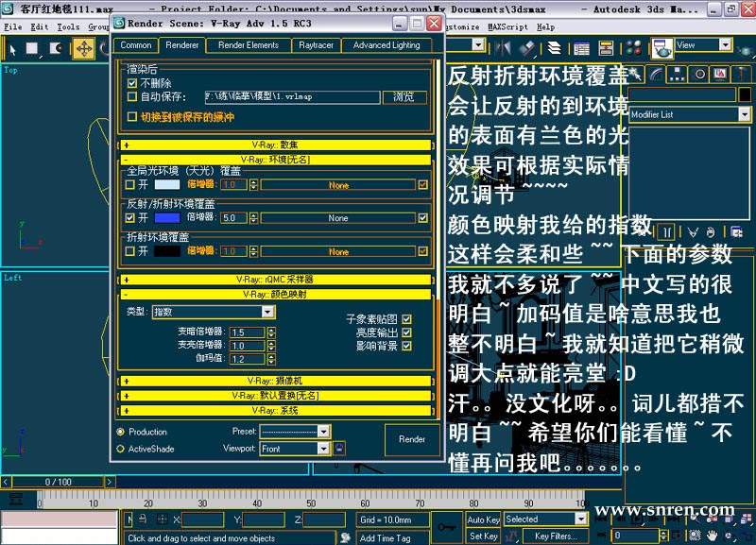
Task: Open the Selected key filter dropdown
Action: tap(545, 519)
